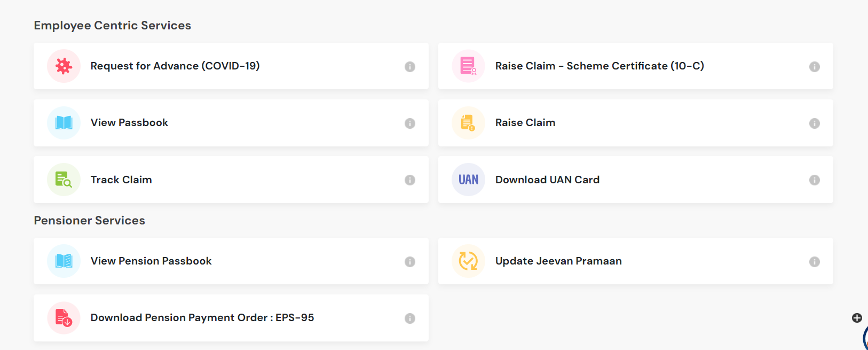The image size is (868, 350).
Task: Open View Pension Passbook service
Action: [x=151, y=261]
